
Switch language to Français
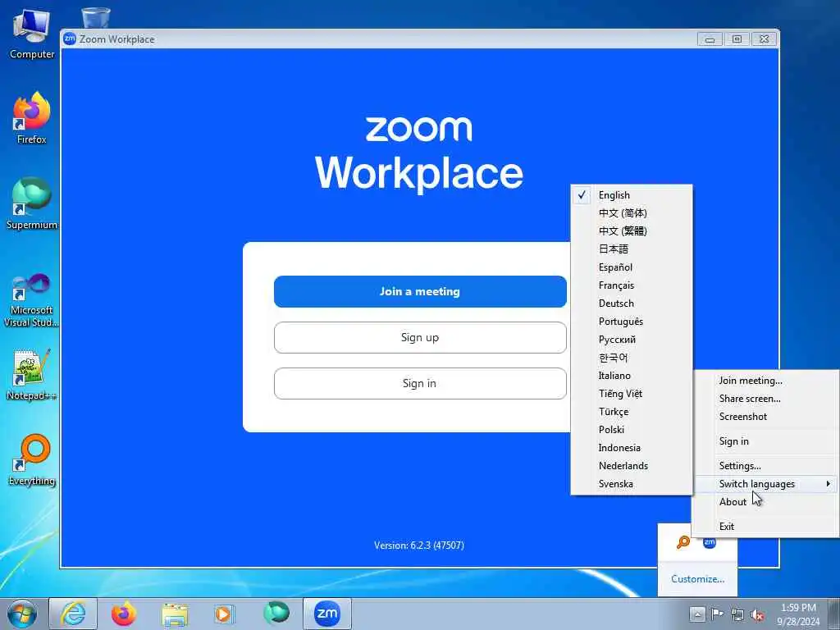click(632, 285)
